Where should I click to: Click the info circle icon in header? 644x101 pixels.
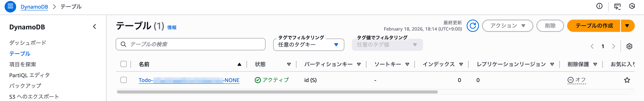coord(599,6)
